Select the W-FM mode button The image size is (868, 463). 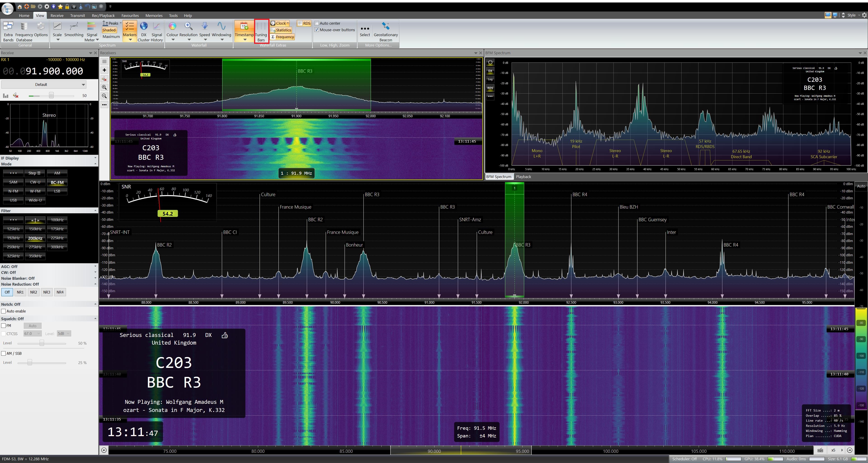(35, 191)
